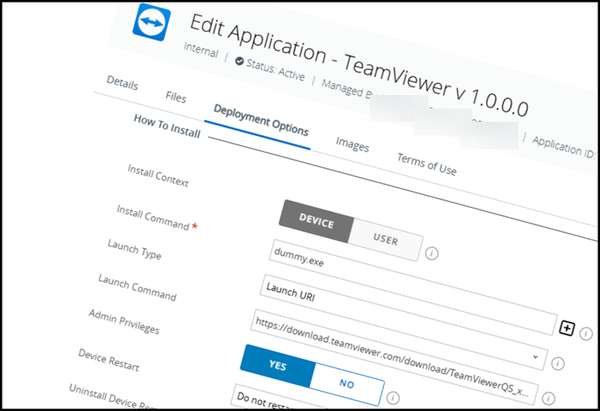This screenshot has height=411, width=600.
Task: Click the plus icon beside Install Command
Action: click(567, 328)
